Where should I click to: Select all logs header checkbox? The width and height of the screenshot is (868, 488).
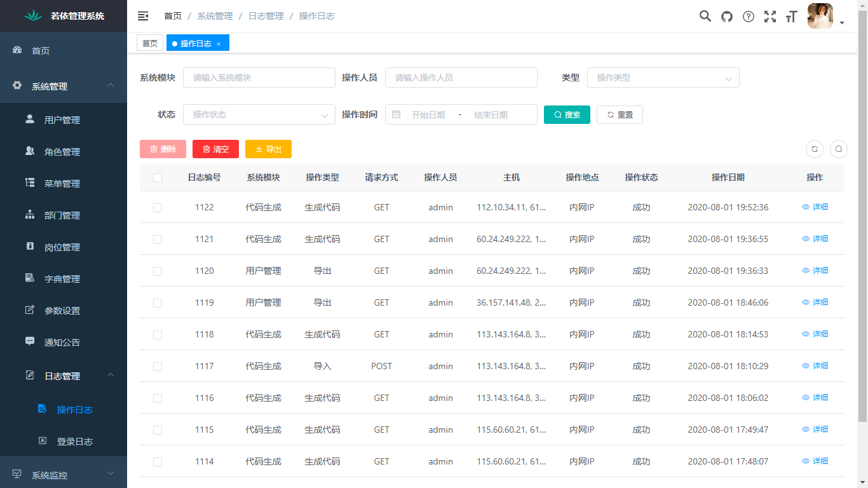pos(158,178)
